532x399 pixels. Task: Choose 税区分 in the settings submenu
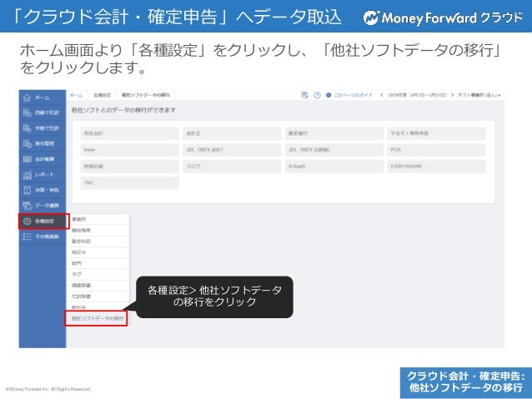98,252
